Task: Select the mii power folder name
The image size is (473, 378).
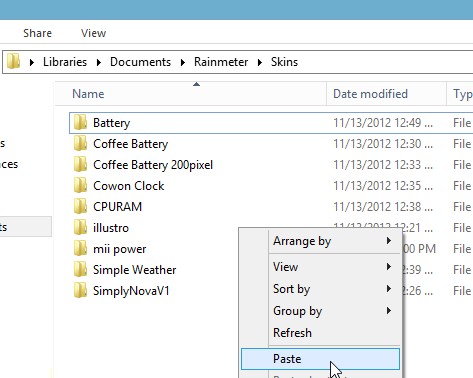Action: coord(120,249)
